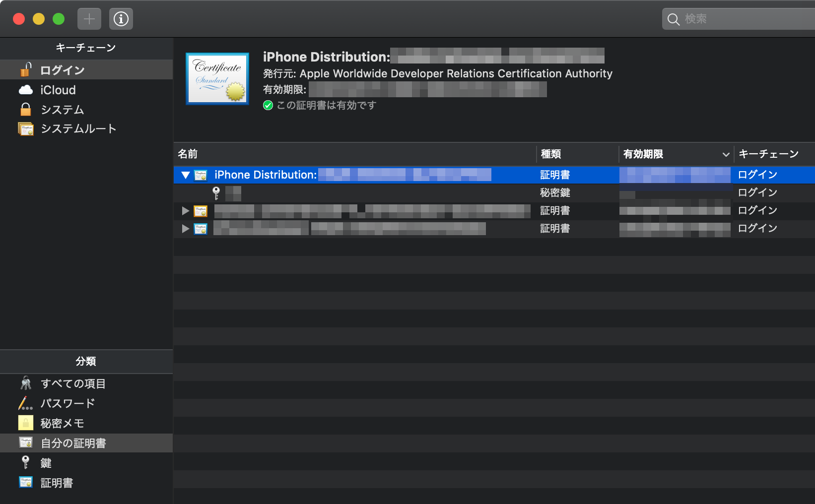The image size is (815, 504).
Task: Select the 秘密鍵 private key row
Action: tap(494, 193)
